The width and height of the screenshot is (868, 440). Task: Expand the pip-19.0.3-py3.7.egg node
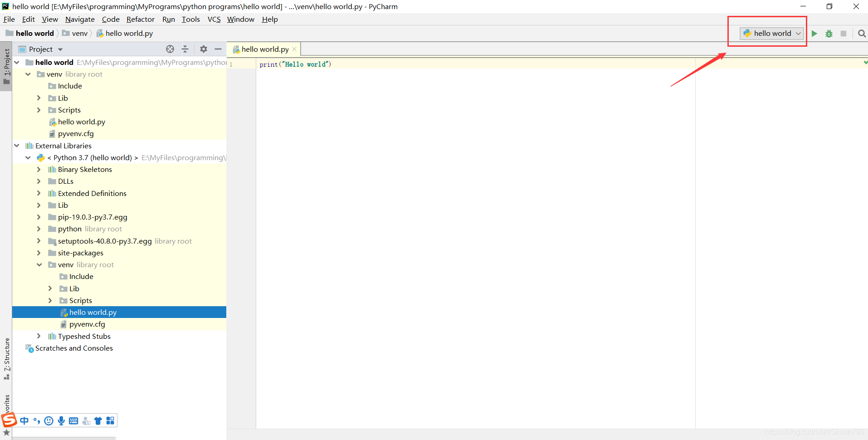(39, 217)
